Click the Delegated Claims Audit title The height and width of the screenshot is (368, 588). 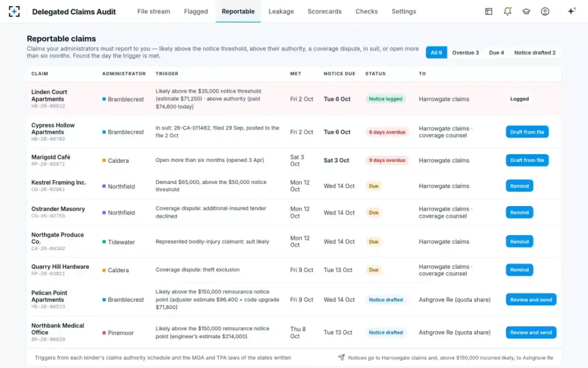(x=74, y=12)
